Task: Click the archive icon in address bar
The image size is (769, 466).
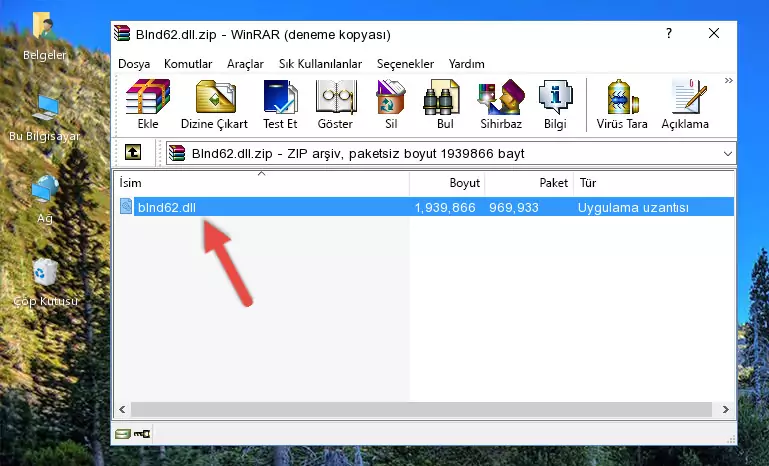Action: point(177,153)
